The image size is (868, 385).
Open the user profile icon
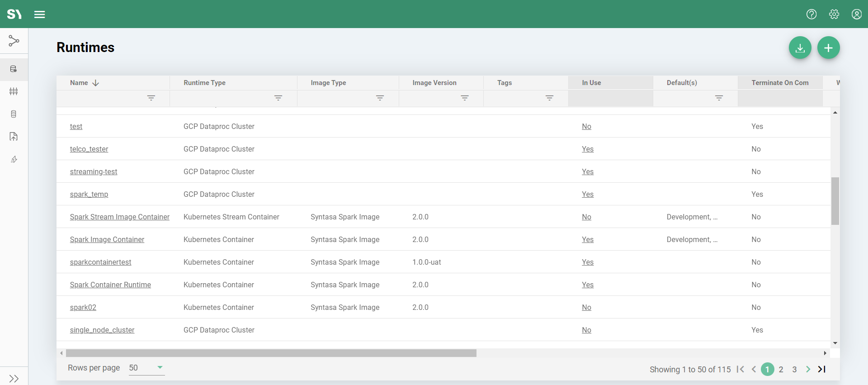tap(857, 14)
